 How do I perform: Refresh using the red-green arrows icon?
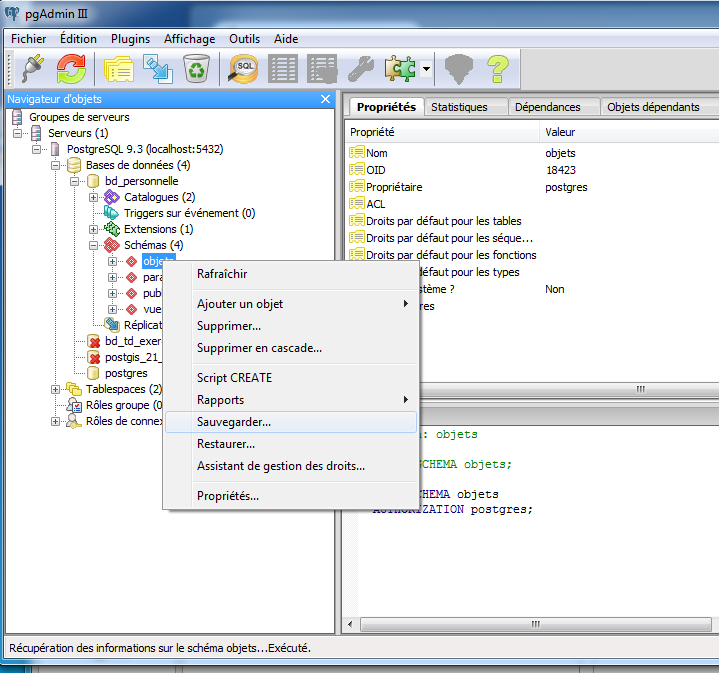(71, 69)
